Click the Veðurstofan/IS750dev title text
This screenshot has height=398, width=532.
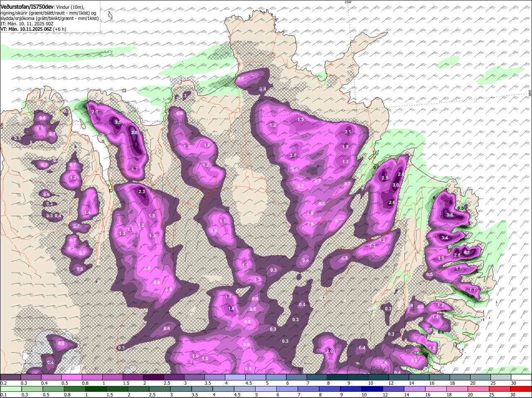click(x=26, y=7)
